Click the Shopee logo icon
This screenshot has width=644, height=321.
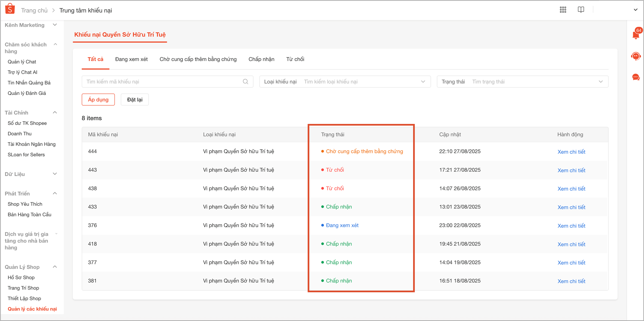click(10, 9)
